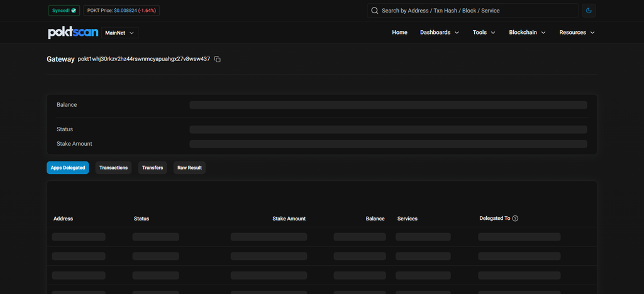Expand the Blockchain menu
Image resolution: width=644 pixels, height=294 pixels.
(528, 33)
